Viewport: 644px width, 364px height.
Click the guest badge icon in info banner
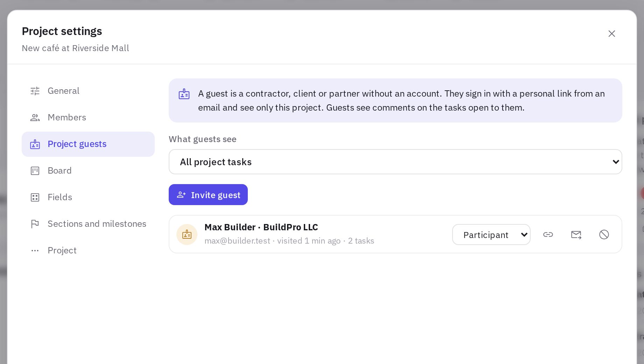(184, 94)
